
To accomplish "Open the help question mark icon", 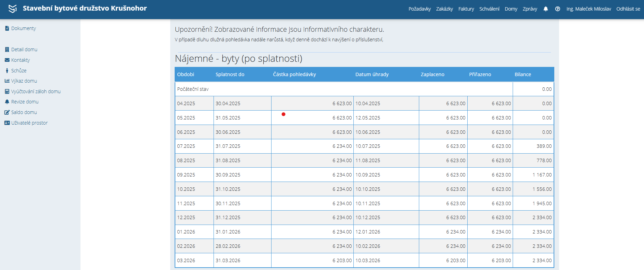I will pyautogui.click(x=558, y=9).
